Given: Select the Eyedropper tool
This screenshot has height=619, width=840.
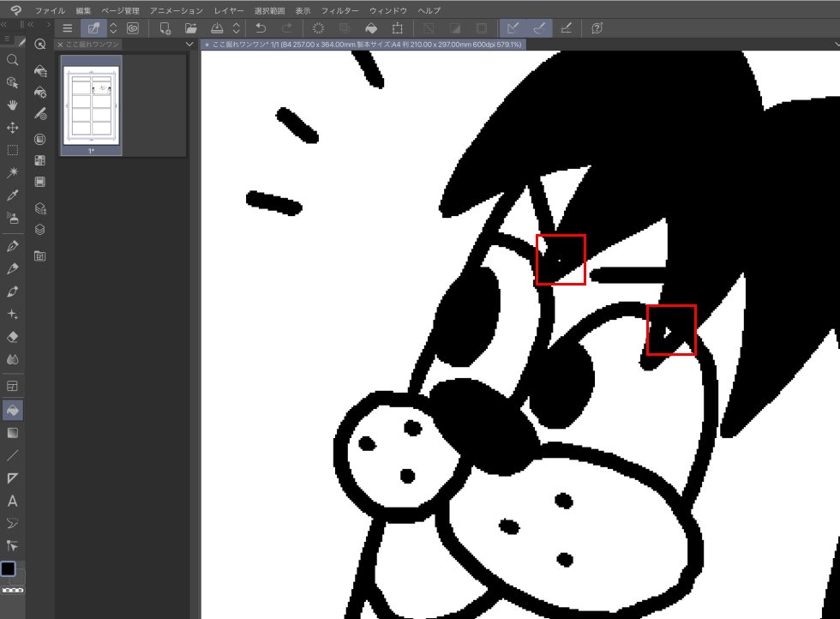Looking at the screenshot, I should (x=13, y=195).
